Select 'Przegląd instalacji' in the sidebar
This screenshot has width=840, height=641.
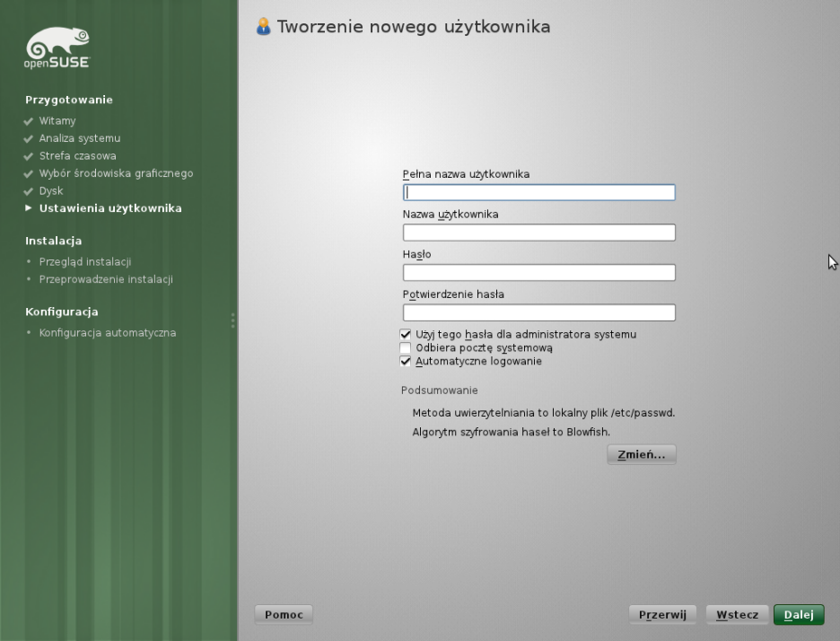click(x=85, y=261)
